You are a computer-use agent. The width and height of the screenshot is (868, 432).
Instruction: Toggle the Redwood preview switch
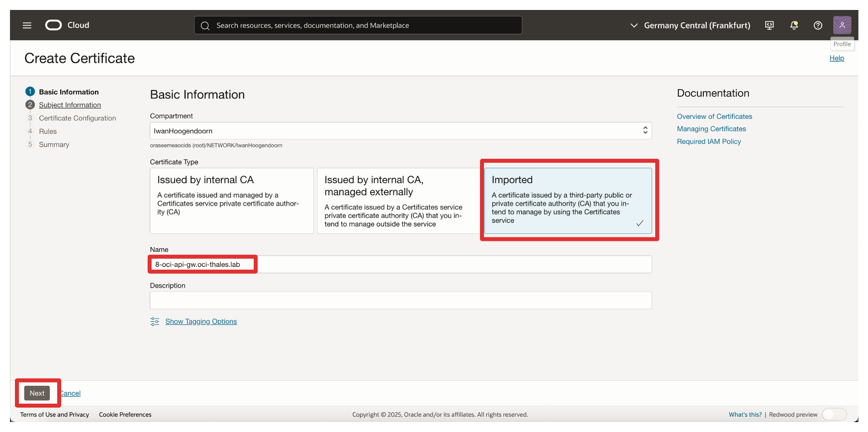[x=834, y=415]
